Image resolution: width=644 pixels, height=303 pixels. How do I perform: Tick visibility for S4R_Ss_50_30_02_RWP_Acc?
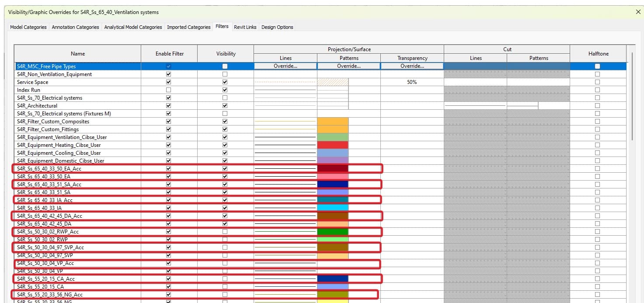click(225, 232)
